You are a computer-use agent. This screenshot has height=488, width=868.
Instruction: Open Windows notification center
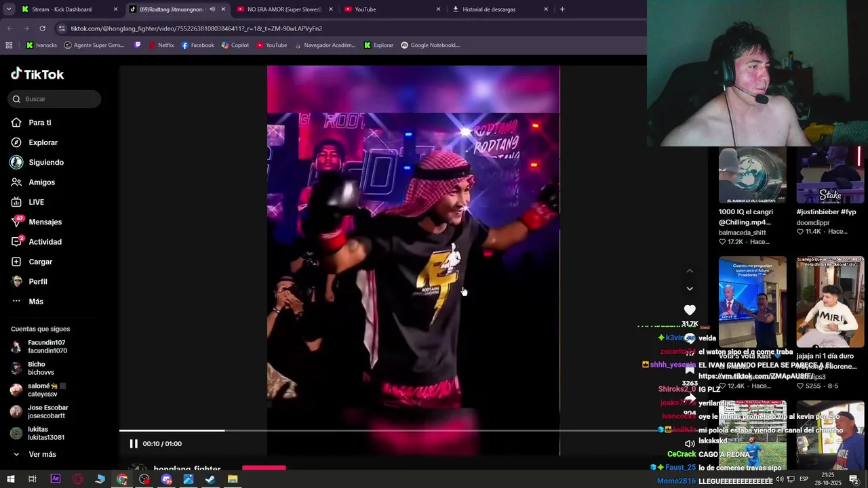(x=854, y=479)
